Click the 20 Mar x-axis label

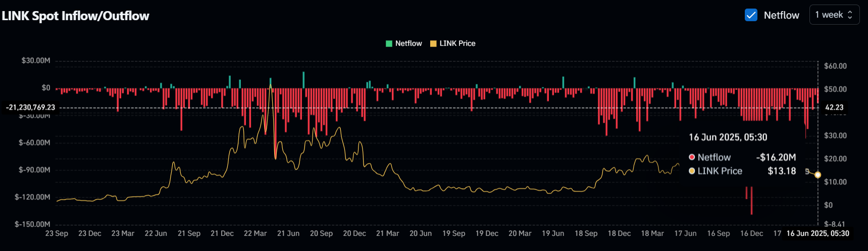pyautogui.click(x=520, y=233)
